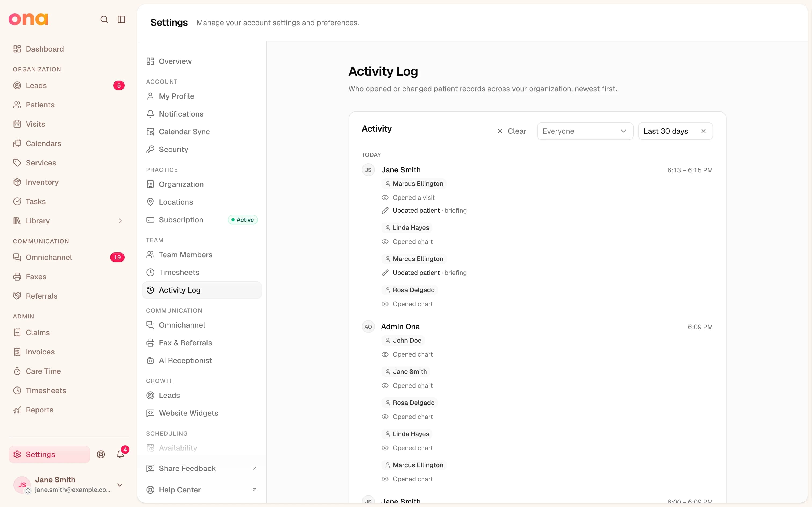Toggle the sidebar panel icon

pyautogui.click(x=121, y=19)
